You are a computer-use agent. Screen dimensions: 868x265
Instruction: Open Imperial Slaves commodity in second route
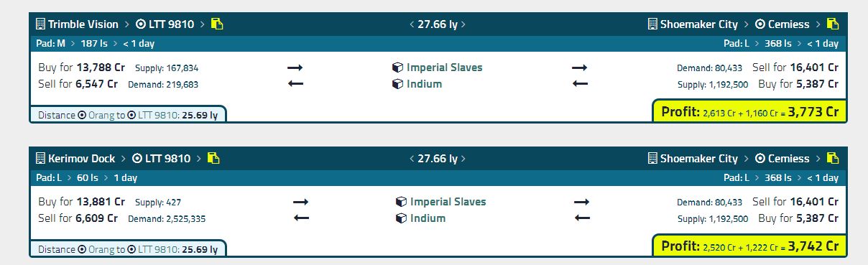pyautogui.click(x=448, y=202)
